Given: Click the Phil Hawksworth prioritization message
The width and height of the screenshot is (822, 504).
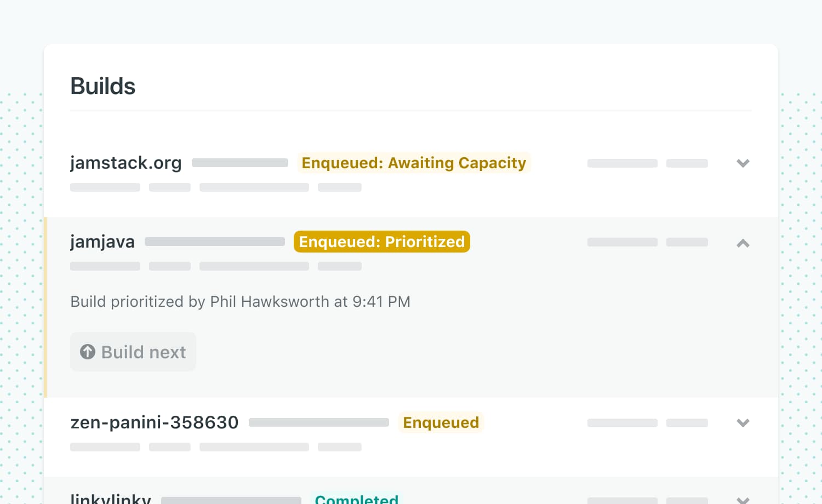Looking at the screenshot, I should pyautogui.click(x=240, y=301).
